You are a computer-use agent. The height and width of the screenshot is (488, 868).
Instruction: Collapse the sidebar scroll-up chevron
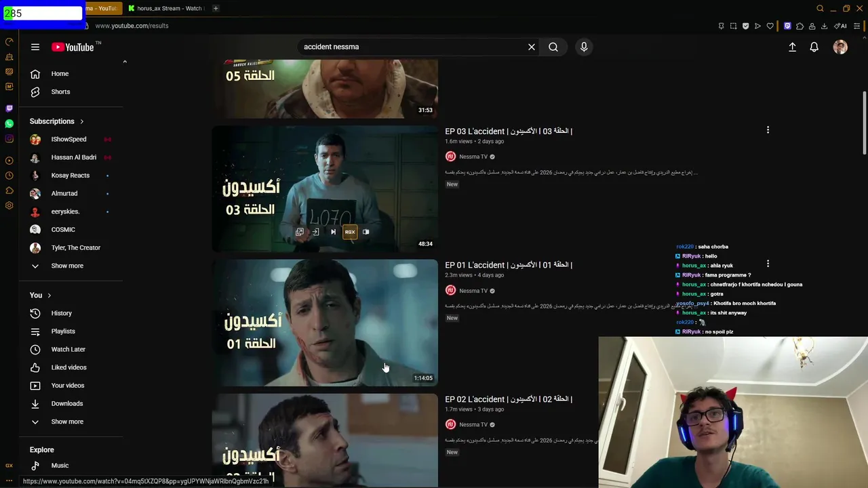(125, 62)
